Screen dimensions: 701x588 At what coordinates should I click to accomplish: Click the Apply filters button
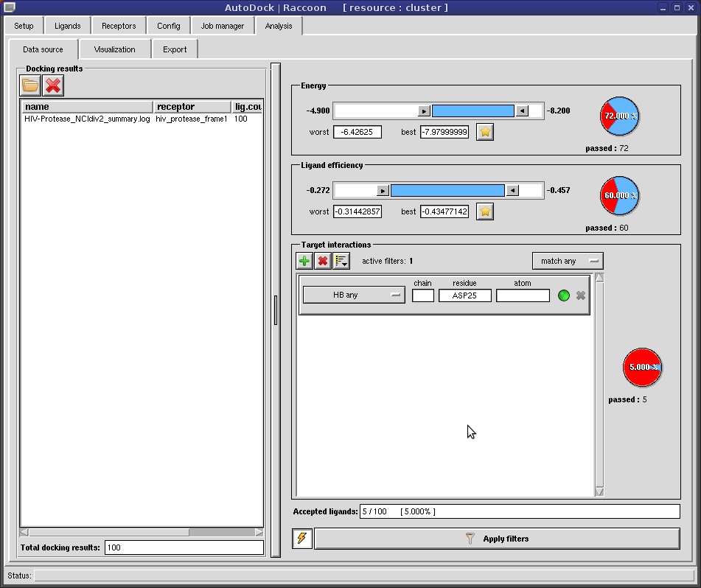(x=497, y=539)
